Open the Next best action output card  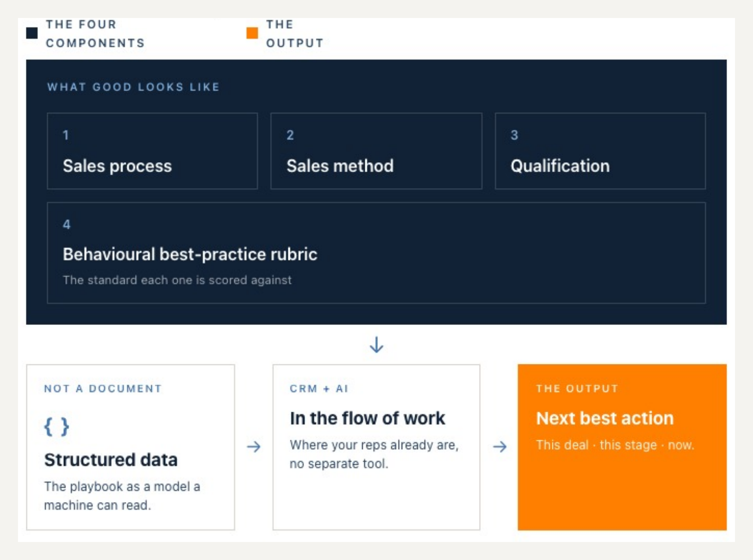point(622,447)
